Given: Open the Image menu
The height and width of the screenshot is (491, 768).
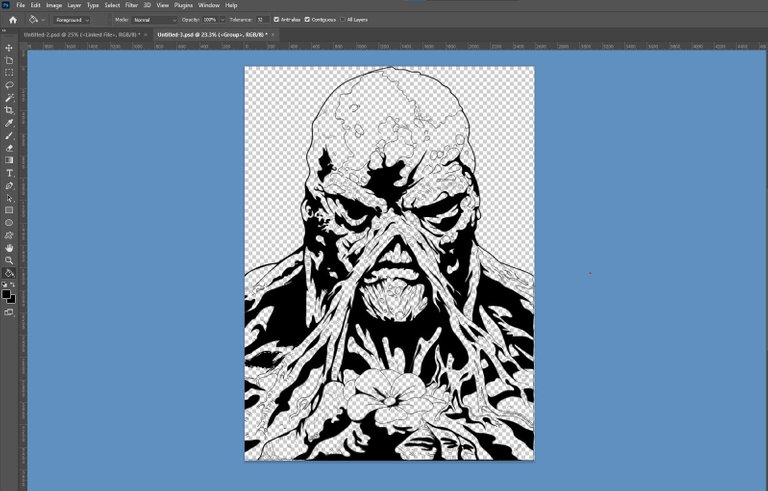Looking at the screenshot, I should [54, 5].
